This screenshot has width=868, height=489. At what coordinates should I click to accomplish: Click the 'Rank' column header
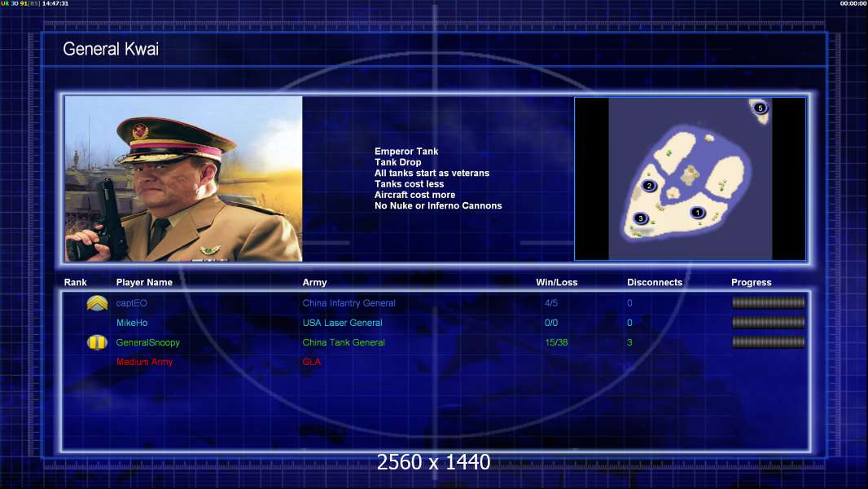pos(75,283)
